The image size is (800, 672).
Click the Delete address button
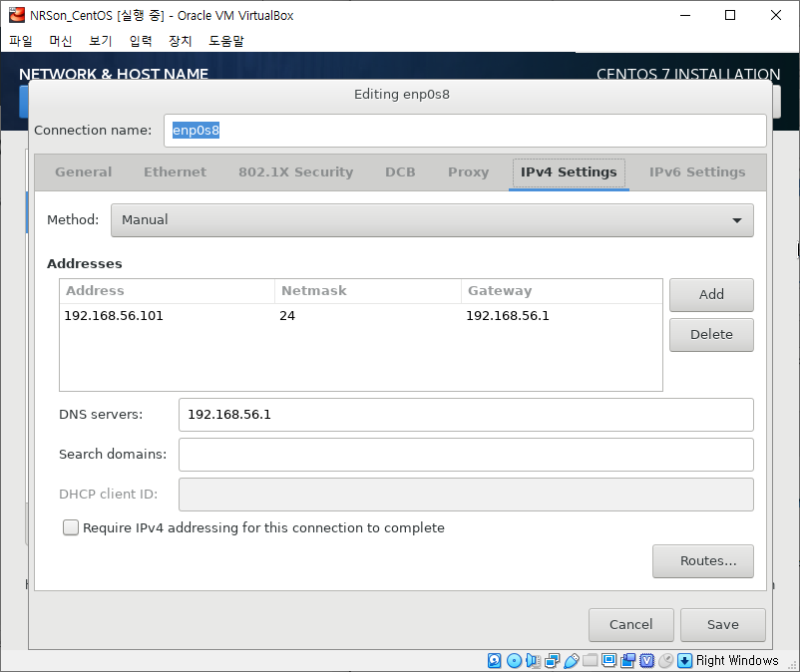point(711,334)
